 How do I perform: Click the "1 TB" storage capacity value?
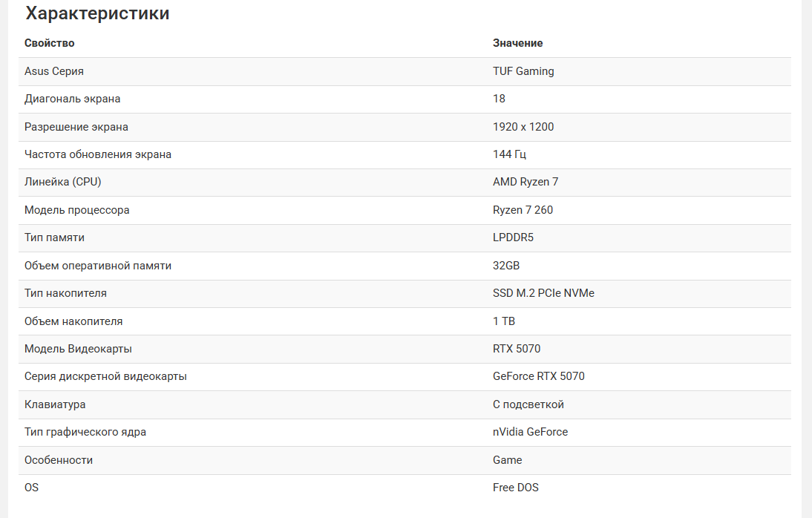point(504,321)
